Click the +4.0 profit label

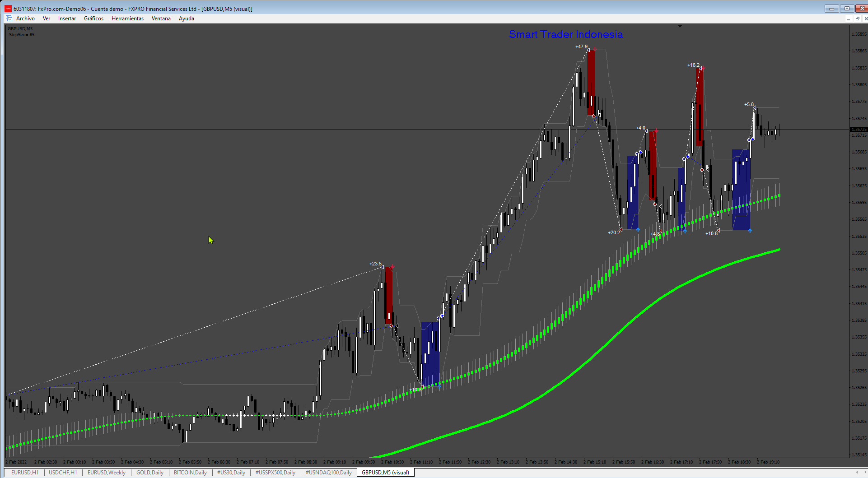tap(640, 128)
